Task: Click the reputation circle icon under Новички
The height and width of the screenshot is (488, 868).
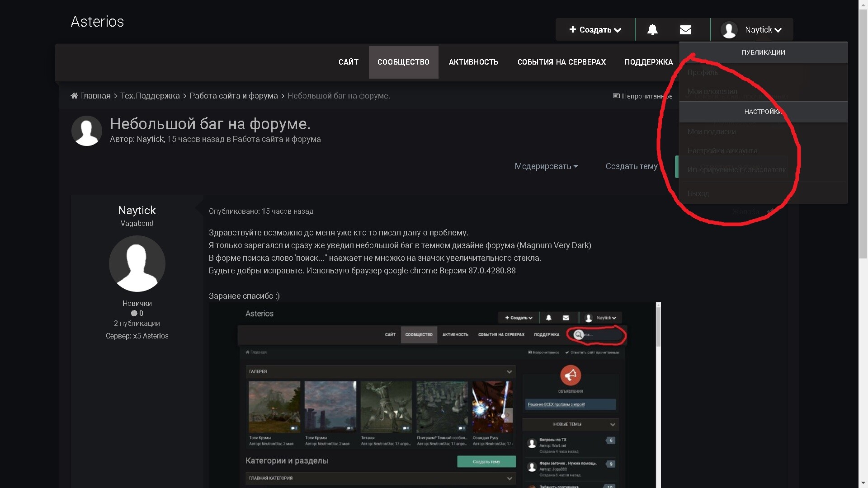Action: pyautogui.click(x=134, y=313)
